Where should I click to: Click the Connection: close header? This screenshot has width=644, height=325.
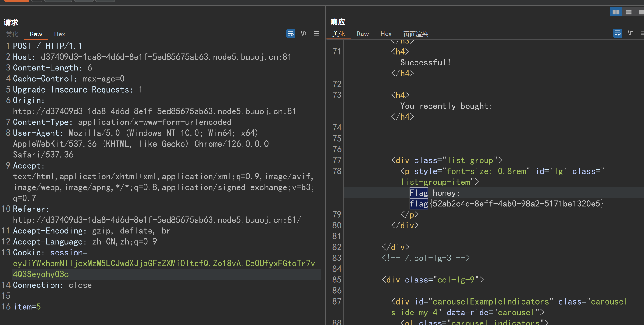52,285
